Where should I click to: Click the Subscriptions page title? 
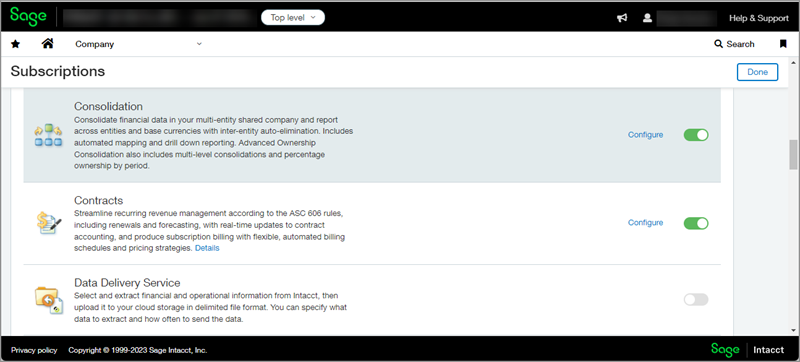click(58, 71)
